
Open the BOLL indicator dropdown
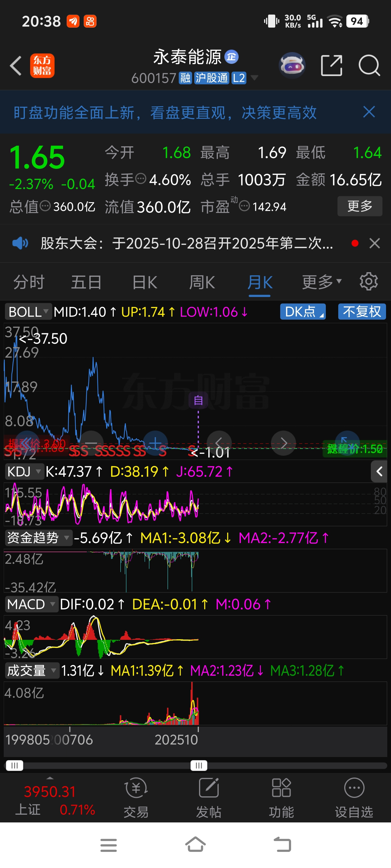(x=28, y=312)
